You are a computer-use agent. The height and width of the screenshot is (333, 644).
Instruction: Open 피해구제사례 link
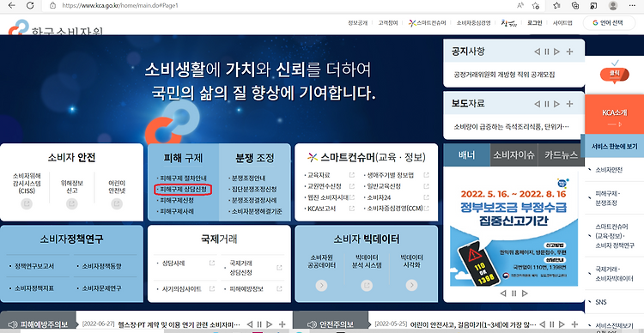(x=177, y=211)
